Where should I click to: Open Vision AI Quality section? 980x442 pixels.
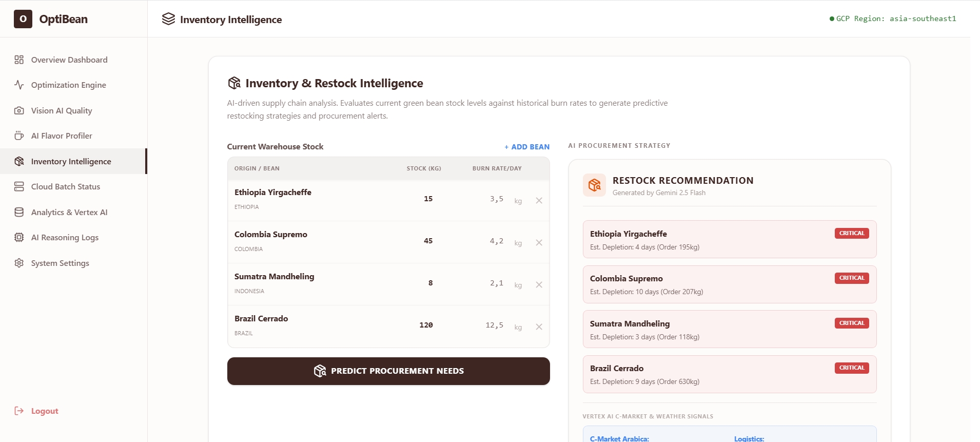click(x=73, y=110)
